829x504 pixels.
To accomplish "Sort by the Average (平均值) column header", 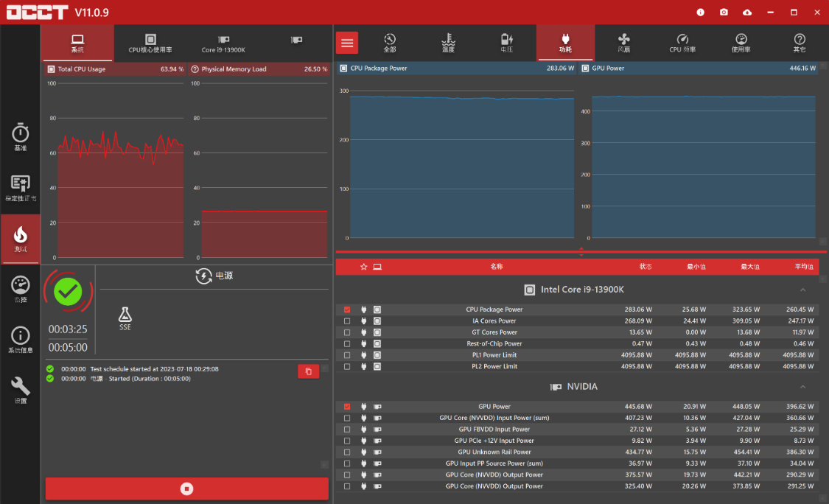I will click(x=804, y=267).
